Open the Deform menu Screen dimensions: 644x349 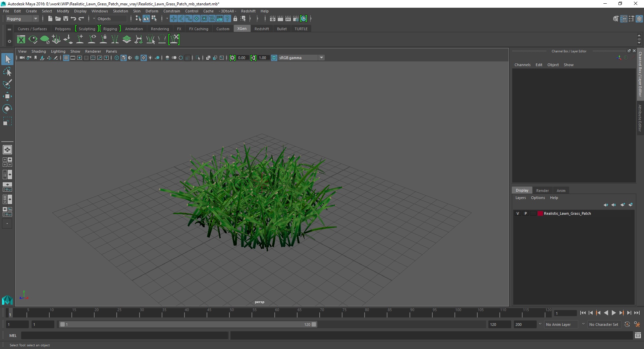(152, 11)
